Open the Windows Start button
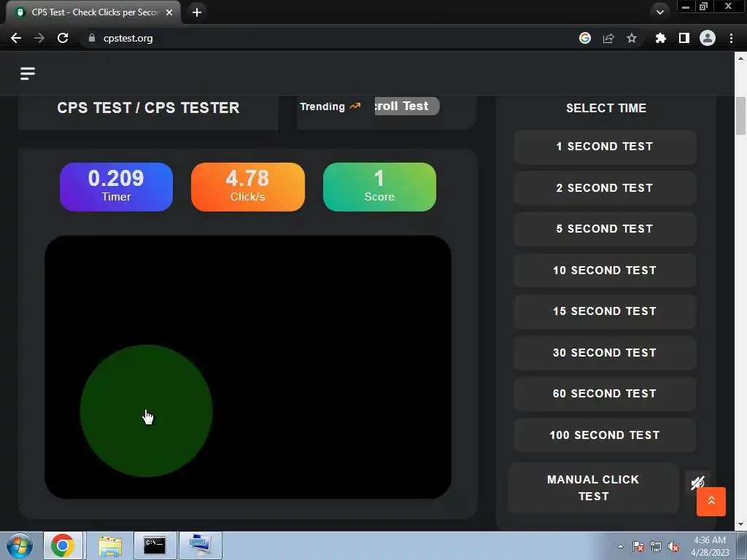The image size is (747, 560). [20, 545]
